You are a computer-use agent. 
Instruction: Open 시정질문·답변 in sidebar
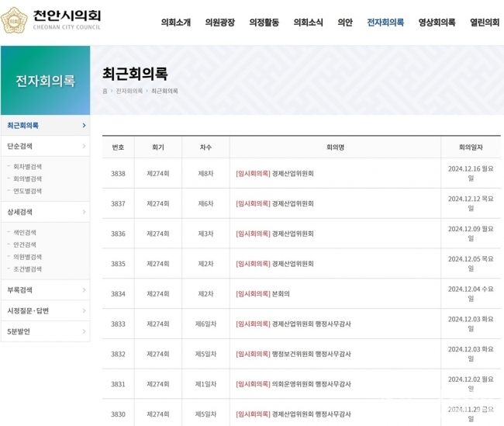[x=44, y=311]
